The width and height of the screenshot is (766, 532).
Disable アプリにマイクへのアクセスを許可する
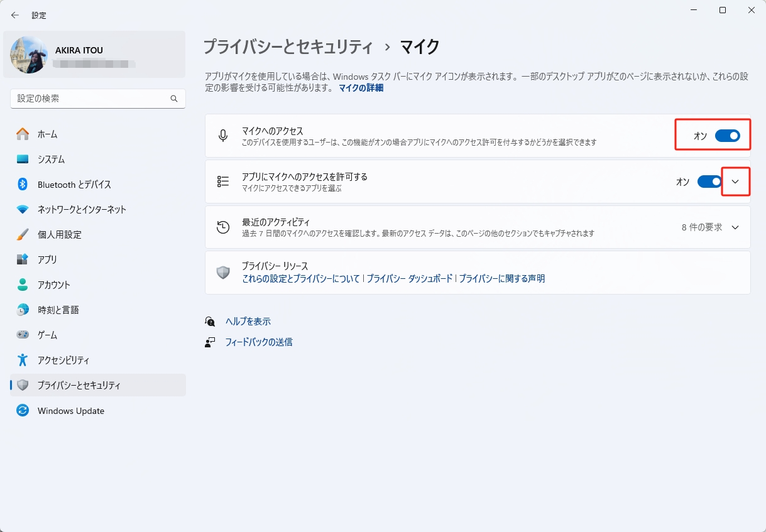pos(709,181)
